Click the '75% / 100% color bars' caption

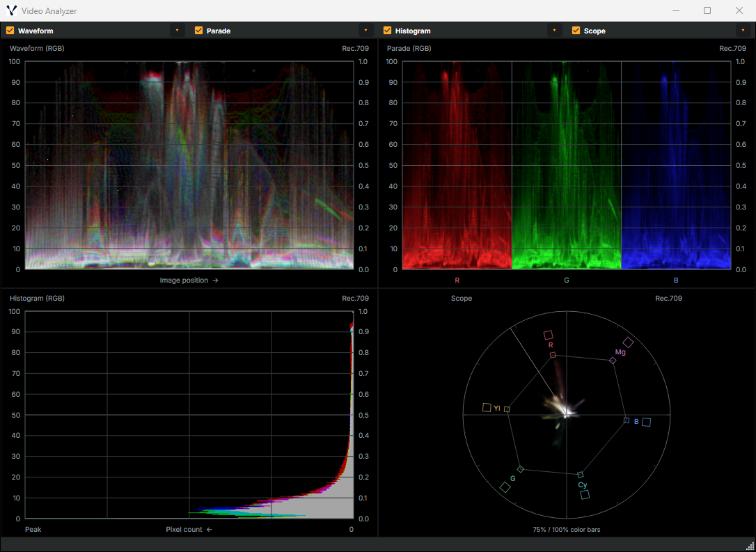[567, 529]
